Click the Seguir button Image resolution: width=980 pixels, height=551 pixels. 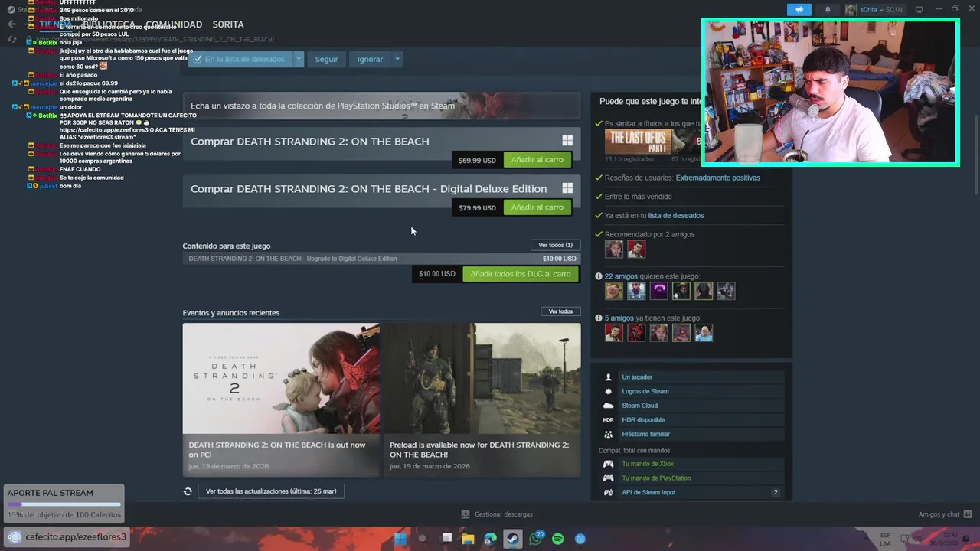point(326,59)
